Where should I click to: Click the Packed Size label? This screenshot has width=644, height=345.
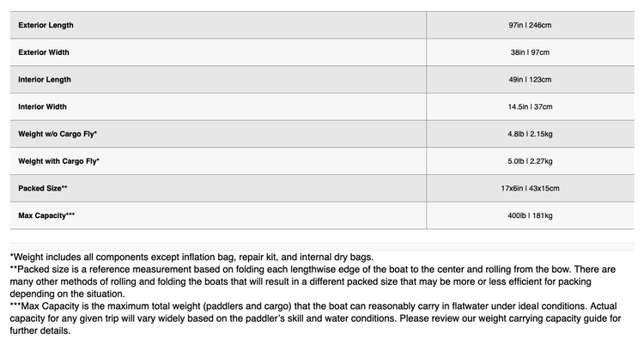43,188
